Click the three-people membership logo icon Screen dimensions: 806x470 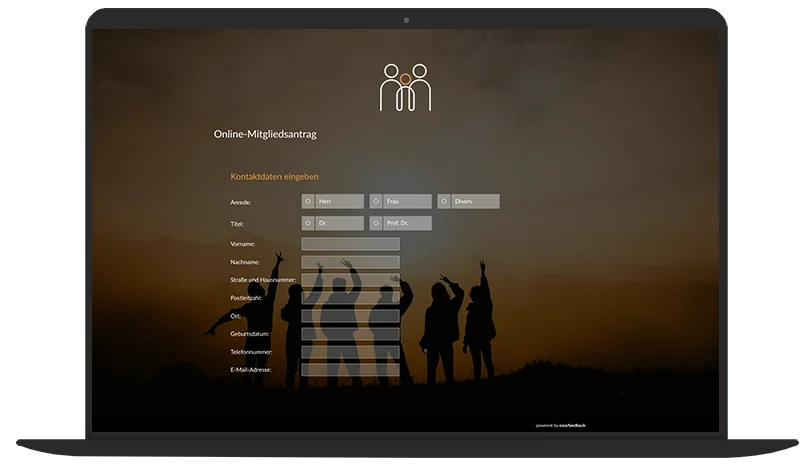pyautogui.click(x=405, y=87)
